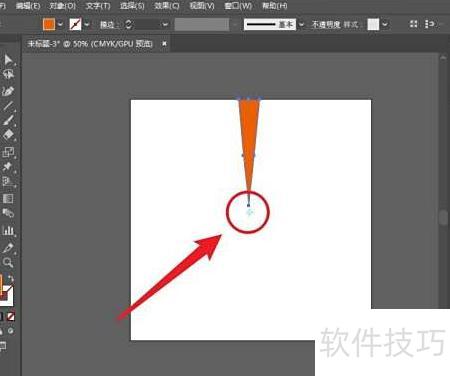This screenshot has height=376, width=450.
Task: Select the Selection arrow tool
Action: [x=8, y=60]
